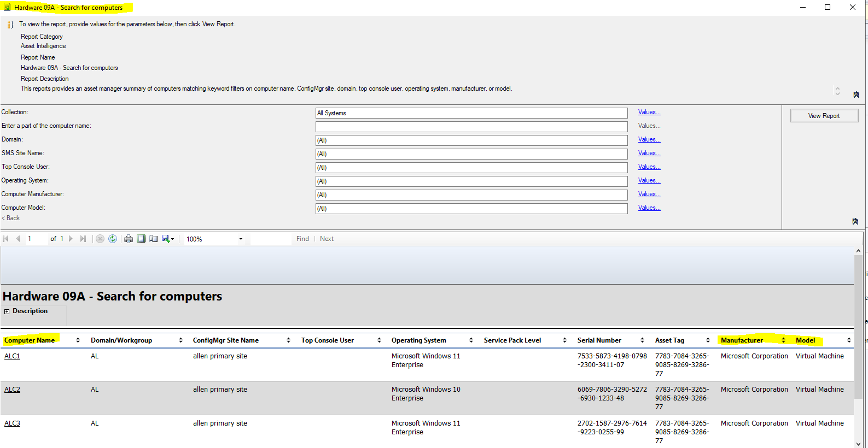The width and height of the screenshot is (868, 448).
Task: Select ALC1's allen primary site cell
Action: pos(220,356)
